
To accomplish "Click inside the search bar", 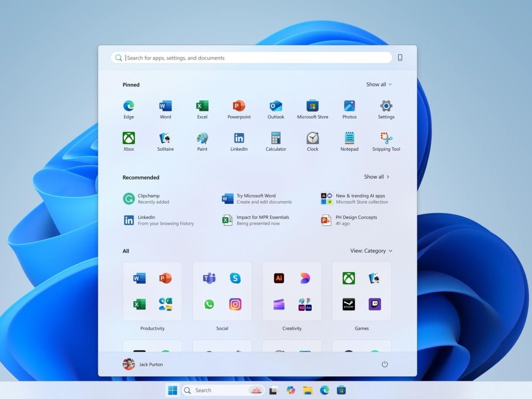I will [x=251, y=58].
